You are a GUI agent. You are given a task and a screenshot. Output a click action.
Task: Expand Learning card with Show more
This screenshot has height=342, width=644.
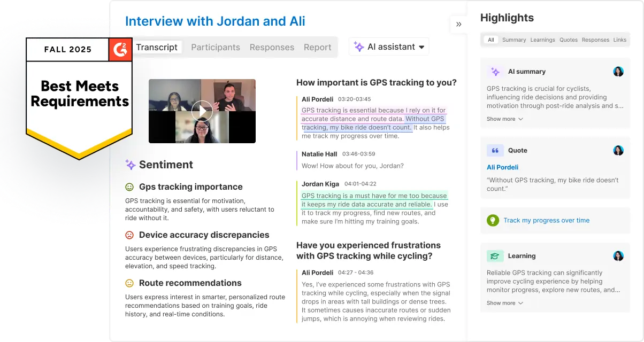tap(504, 303)
